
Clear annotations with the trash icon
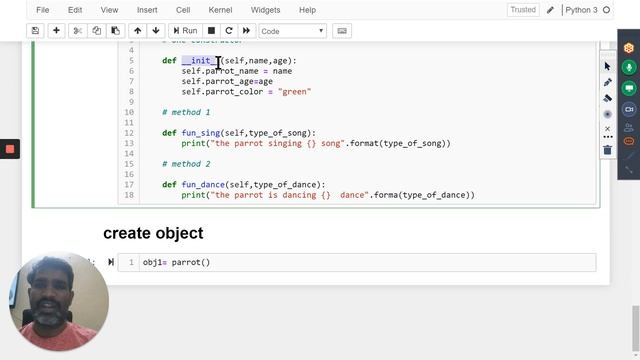607,150
